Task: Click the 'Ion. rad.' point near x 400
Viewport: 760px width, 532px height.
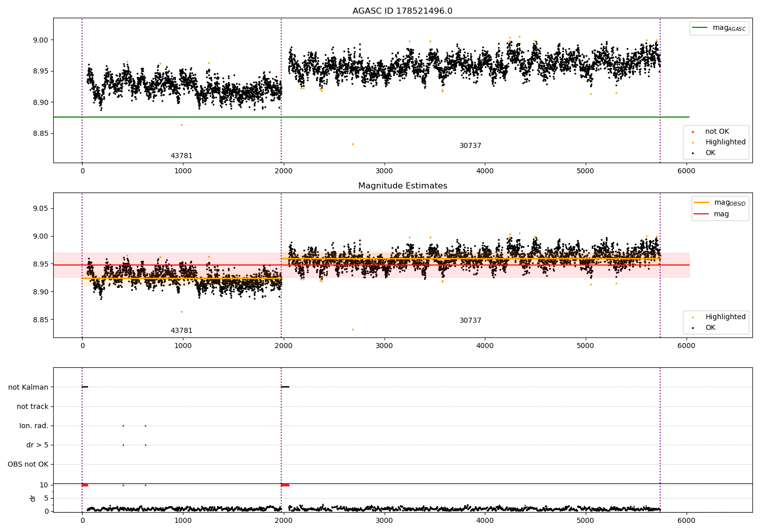Action: coord(123,426)
